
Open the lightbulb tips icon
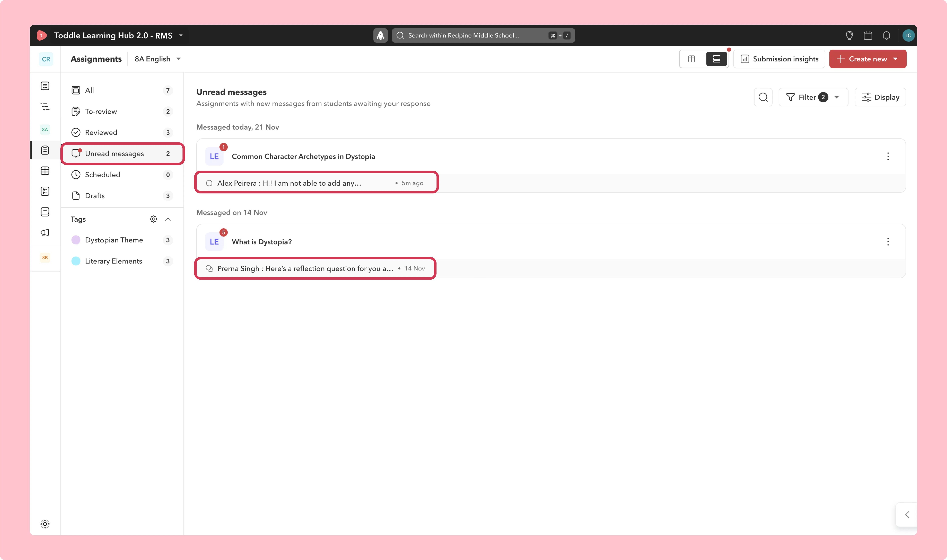(849, 35)
